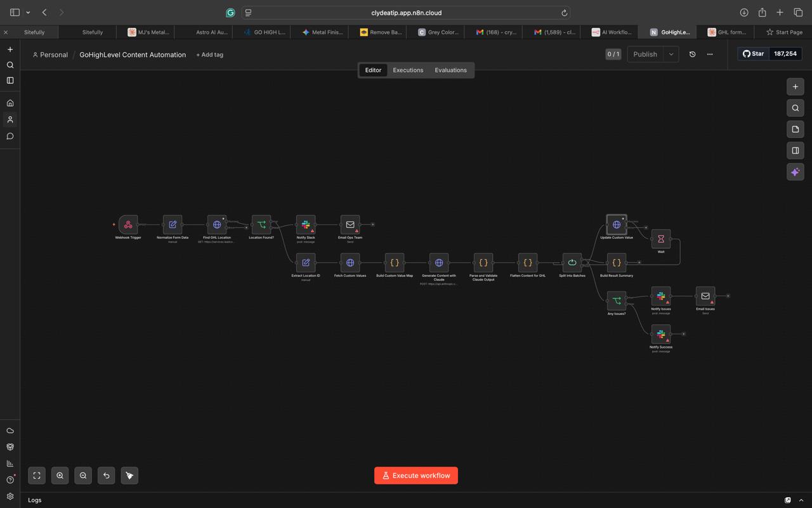
Task: Open the workflow more options menu
Action: click(710, 55)
